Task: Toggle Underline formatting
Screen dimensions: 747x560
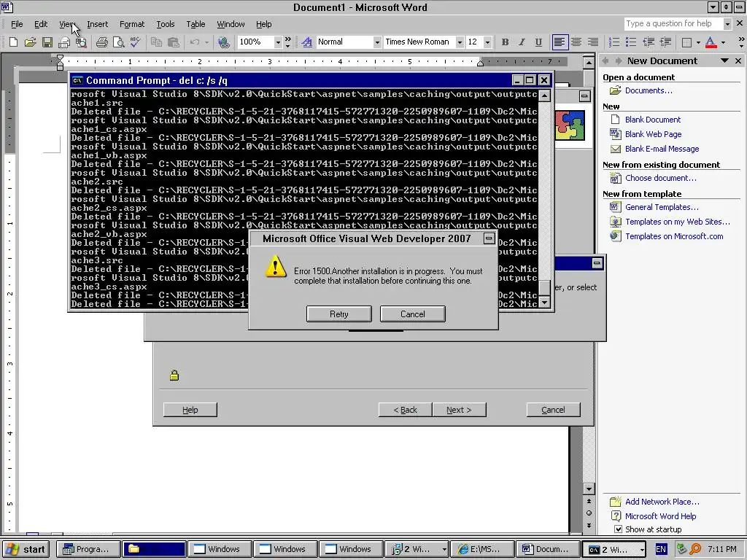Action: coord(538,42)
